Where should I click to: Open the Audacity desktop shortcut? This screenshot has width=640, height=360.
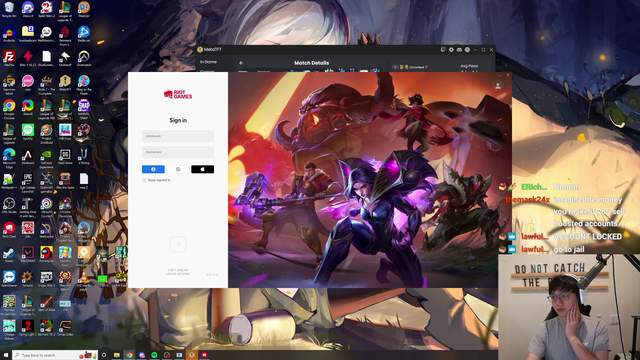pos(9,34)
